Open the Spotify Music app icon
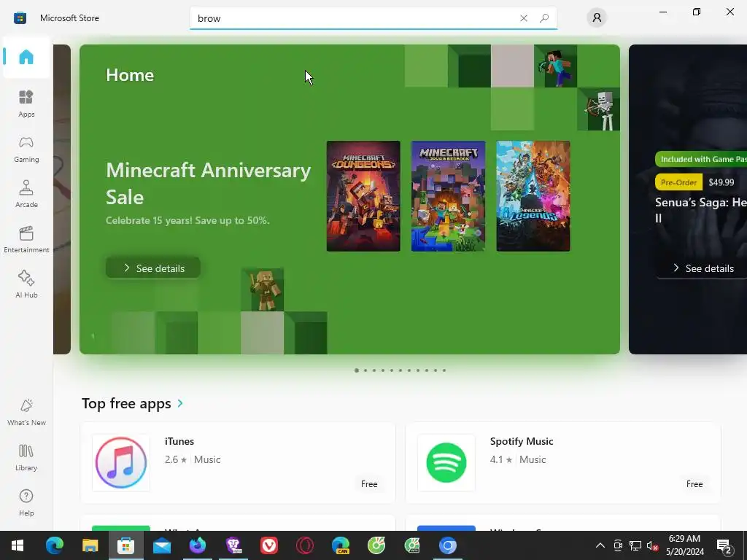This screenshot has width=747, height=560. point(446,463)
